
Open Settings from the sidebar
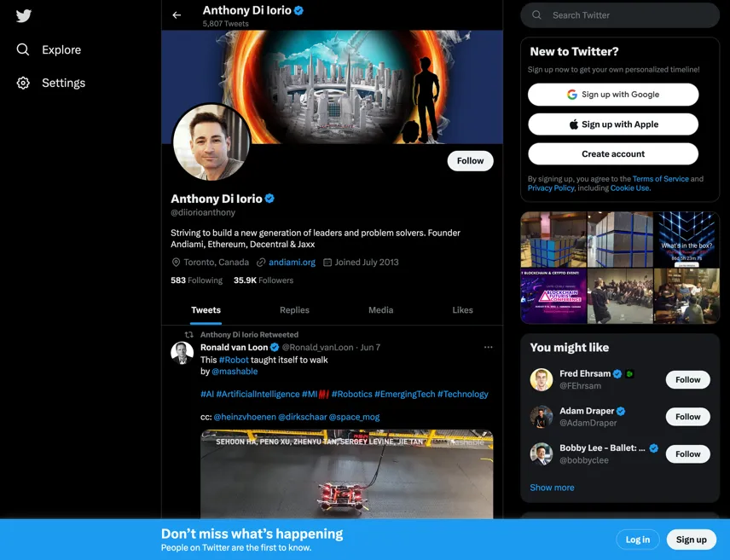coord(51,83)
